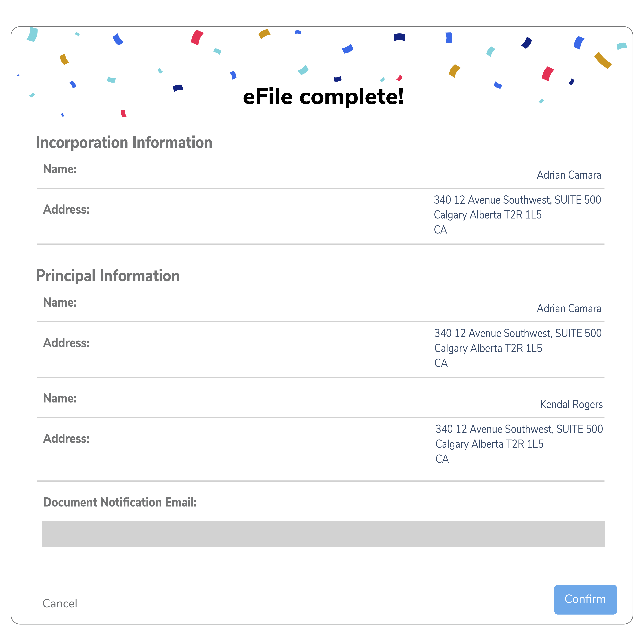Select the Incorporation Information section heading

[x=124, y=143]
